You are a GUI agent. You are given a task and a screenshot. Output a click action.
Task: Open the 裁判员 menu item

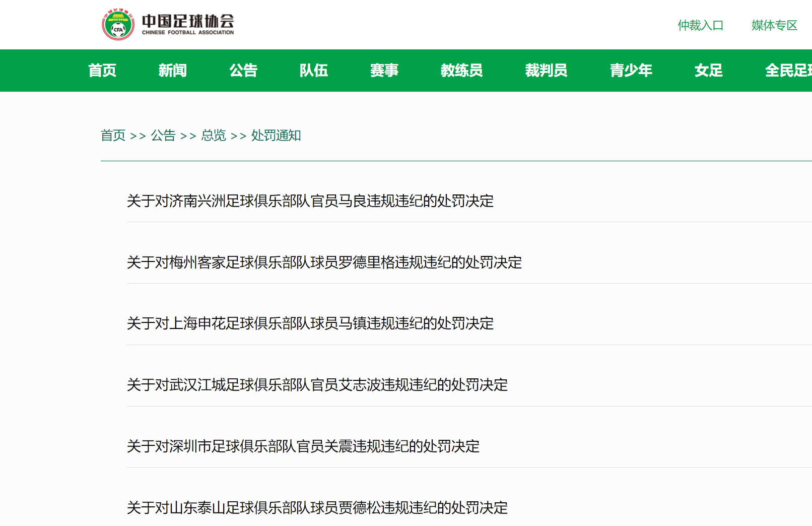(547, 71)
